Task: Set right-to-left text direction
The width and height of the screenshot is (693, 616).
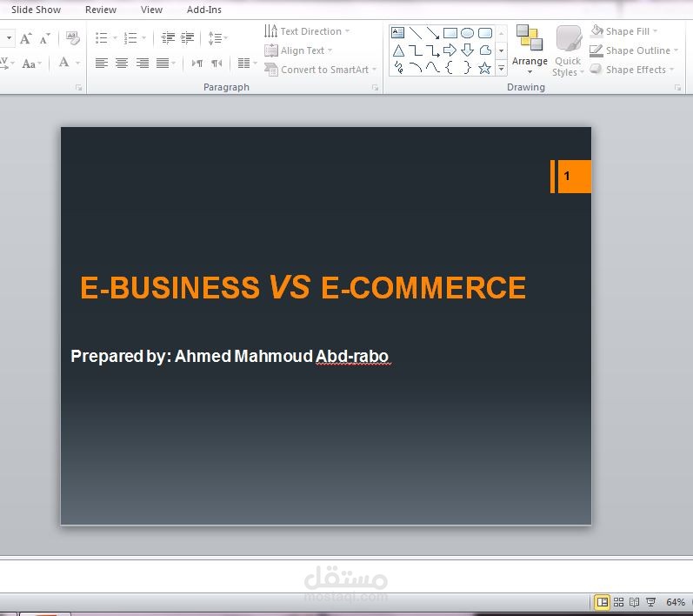Action: point(217,64)
